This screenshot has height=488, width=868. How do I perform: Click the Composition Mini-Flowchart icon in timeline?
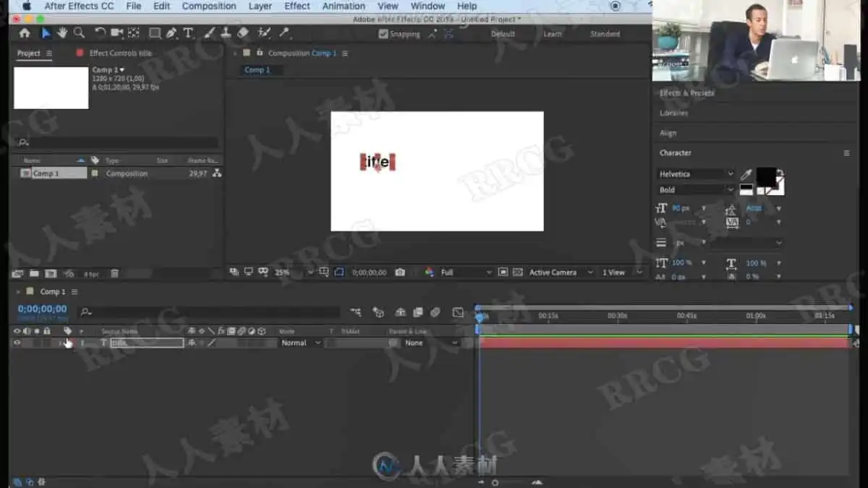(x=356, y=312)
